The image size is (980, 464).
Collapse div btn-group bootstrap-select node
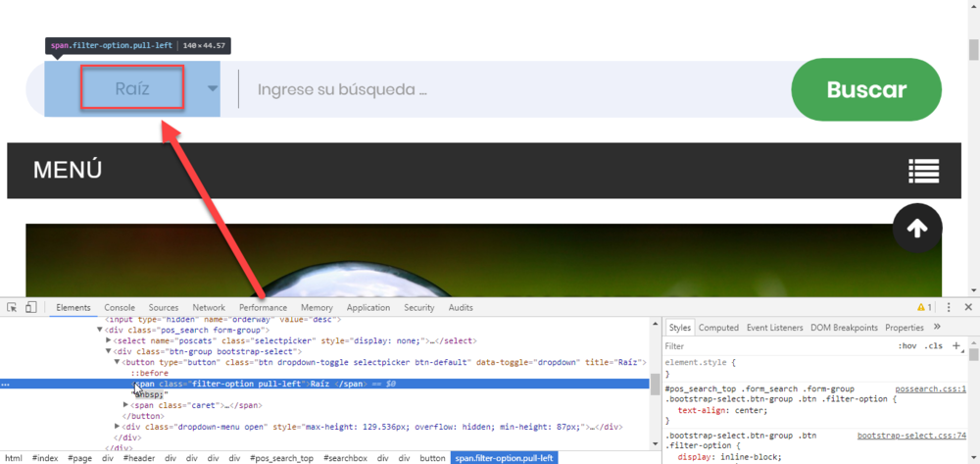pos(109,351)
